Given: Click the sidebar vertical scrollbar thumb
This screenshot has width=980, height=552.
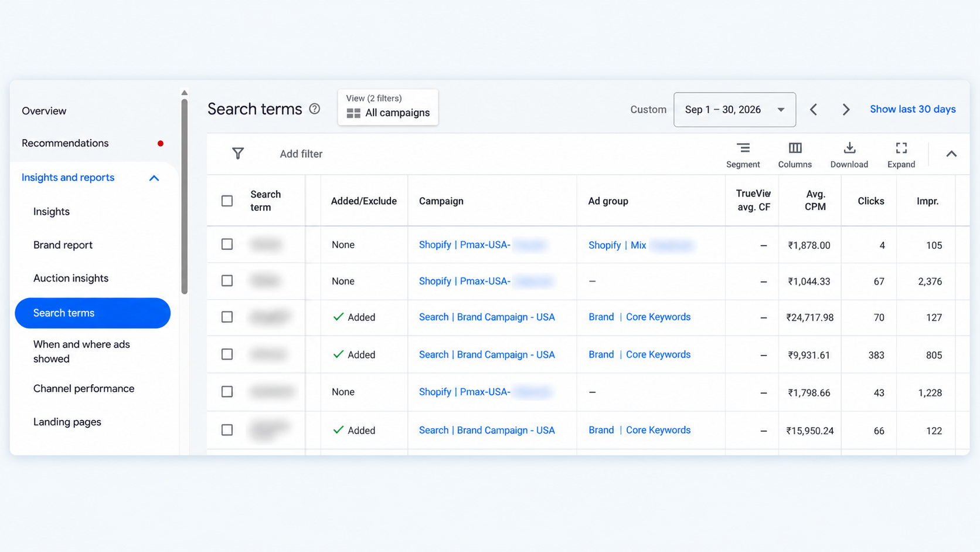Looking at the screenshot, I should point(185,197).
